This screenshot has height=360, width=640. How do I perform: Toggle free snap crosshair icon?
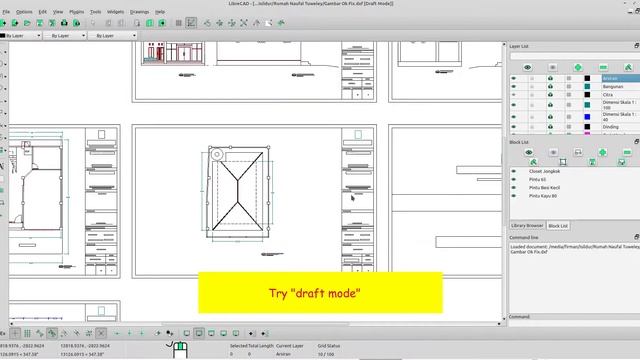pyautogui.click(x=15, y=333)
